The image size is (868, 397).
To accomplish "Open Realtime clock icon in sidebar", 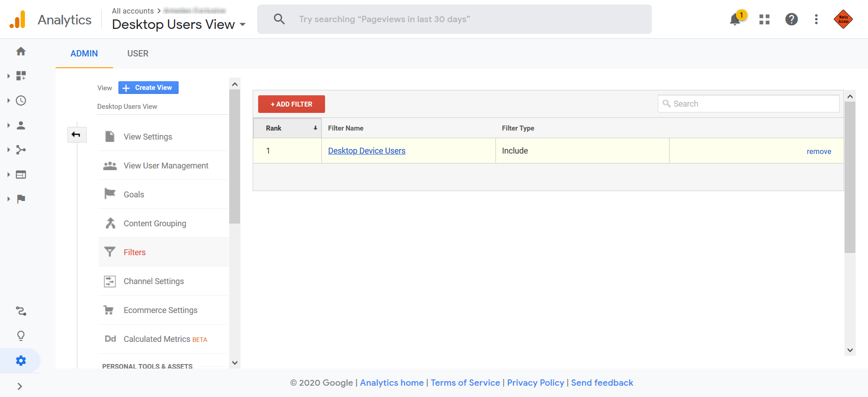I will pos(21,100).
